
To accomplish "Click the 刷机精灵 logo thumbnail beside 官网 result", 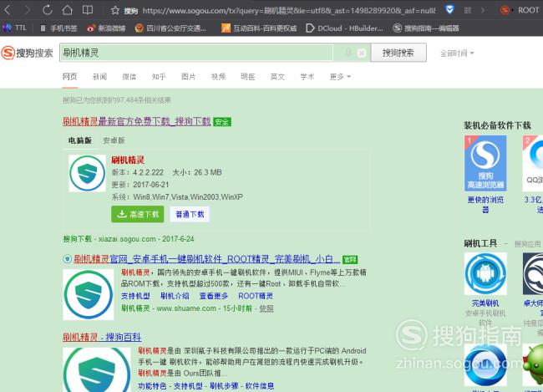I will [x=88, y=294].
